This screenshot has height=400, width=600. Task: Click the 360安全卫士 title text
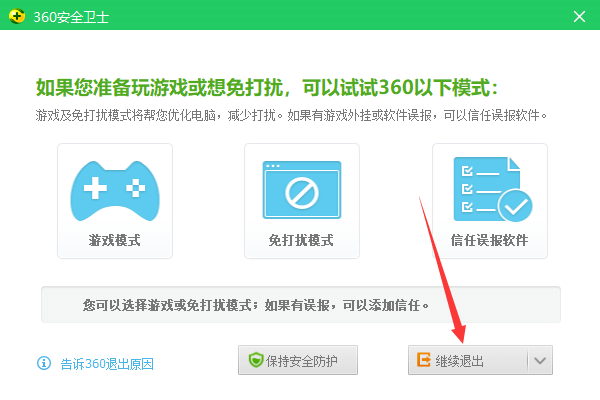(71, 17)
